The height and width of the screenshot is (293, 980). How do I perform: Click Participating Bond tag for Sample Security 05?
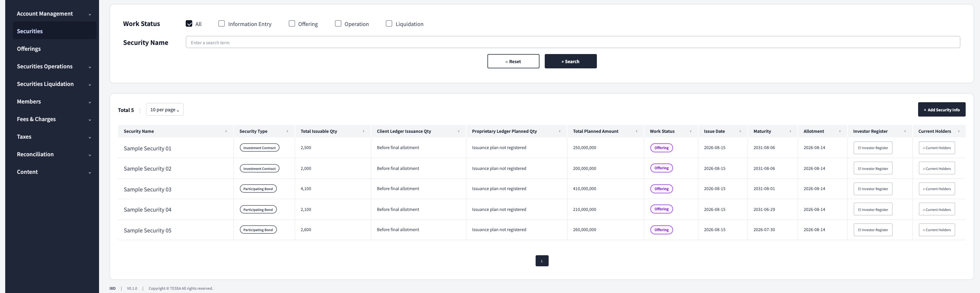[258, 230]
